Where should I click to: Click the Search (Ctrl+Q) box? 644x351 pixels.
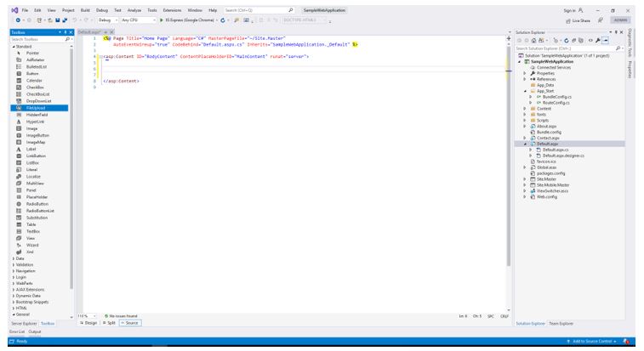[259, 10]
